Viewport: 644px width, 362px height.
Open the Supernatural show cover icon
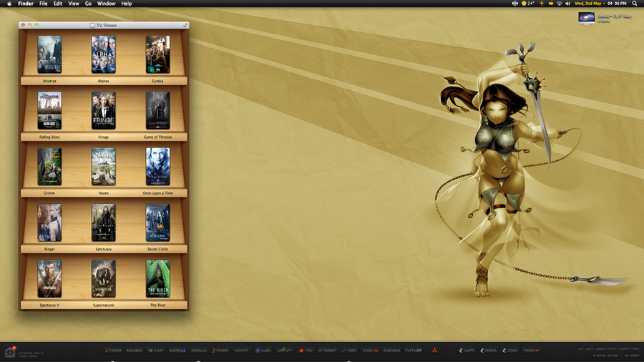104,279
